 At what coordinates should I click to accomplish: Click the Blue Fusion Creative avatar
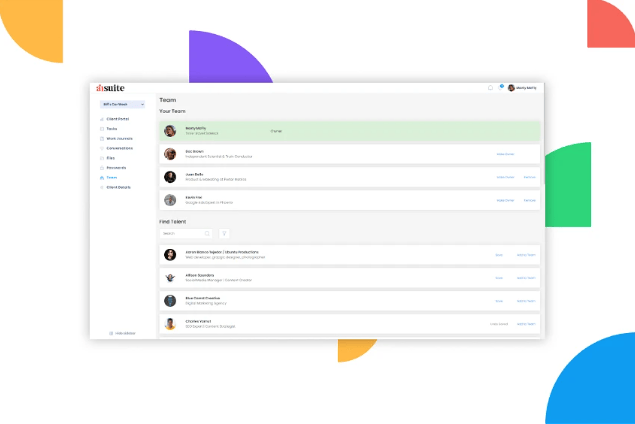coord(170,300)
